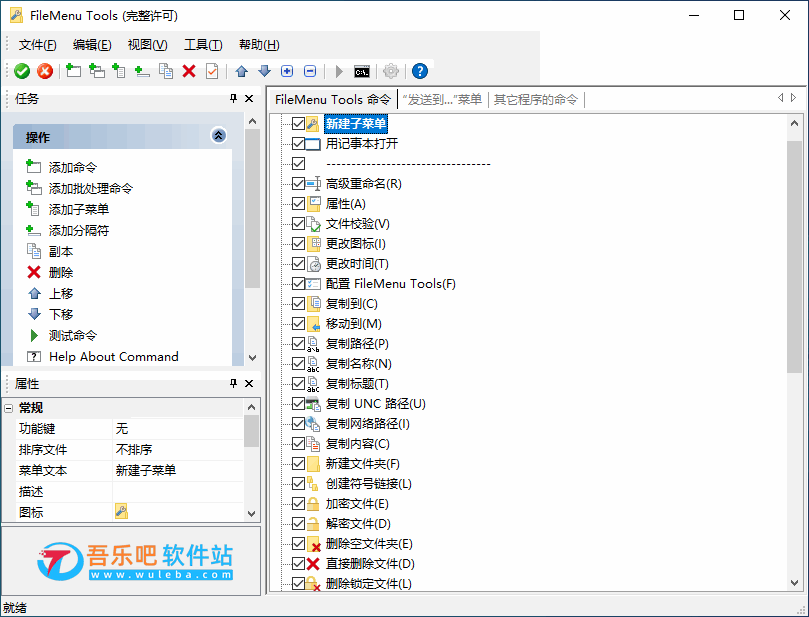Collapse the 操作 section chevron
The height and width of the screenshot is (617, 809).
(x=218, y=136)
